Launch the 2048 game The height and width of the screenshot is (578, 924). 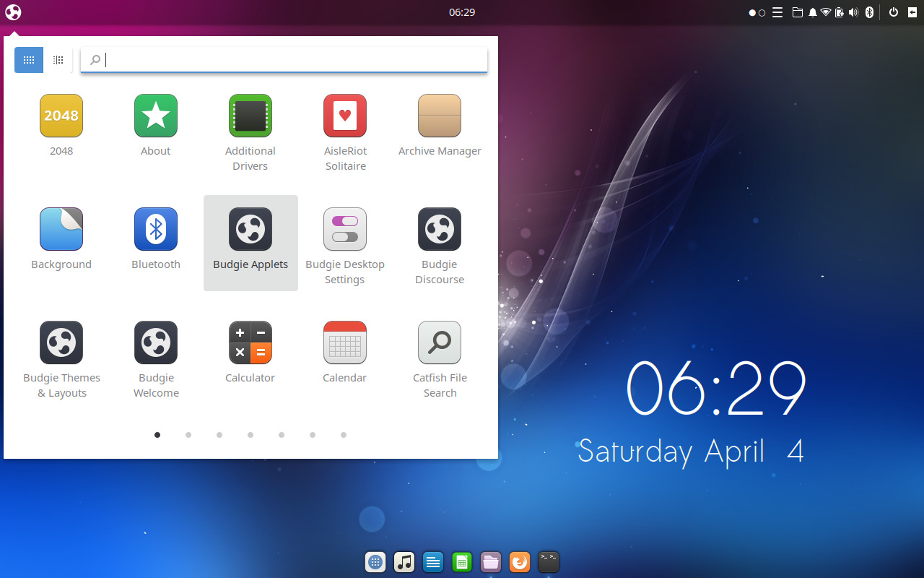61,116
